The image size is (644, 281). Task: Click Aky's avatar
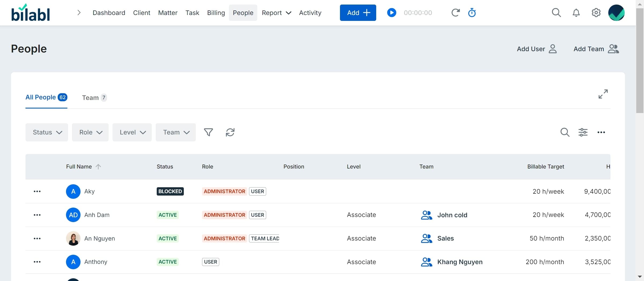(x=73, y=191)
